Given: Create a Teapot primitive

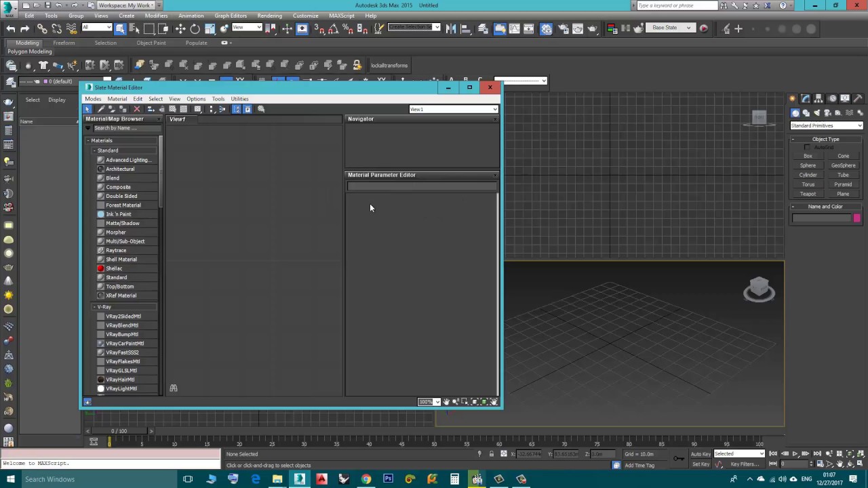Looking at the screenshot, I should pos(808,194).
